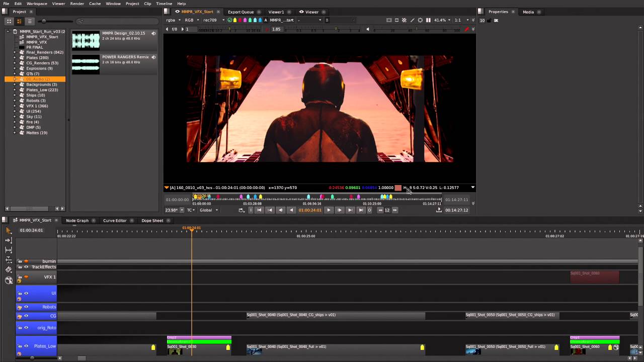Jump to the first frame
The width and height of the screenshot is (644, 362).
pyautogui.click(x=259, y=210)
